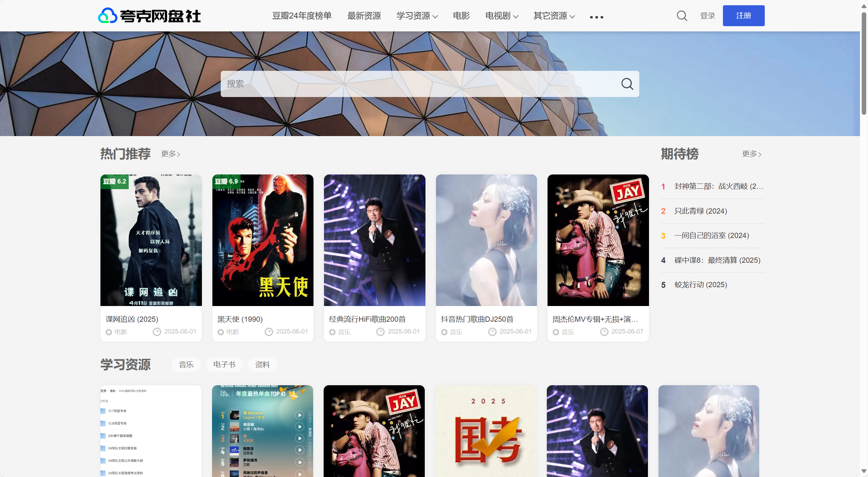Screen dimensions: 868x477
Task: Click clock icon under 周杰伦MV card
Action: [604, 332]
